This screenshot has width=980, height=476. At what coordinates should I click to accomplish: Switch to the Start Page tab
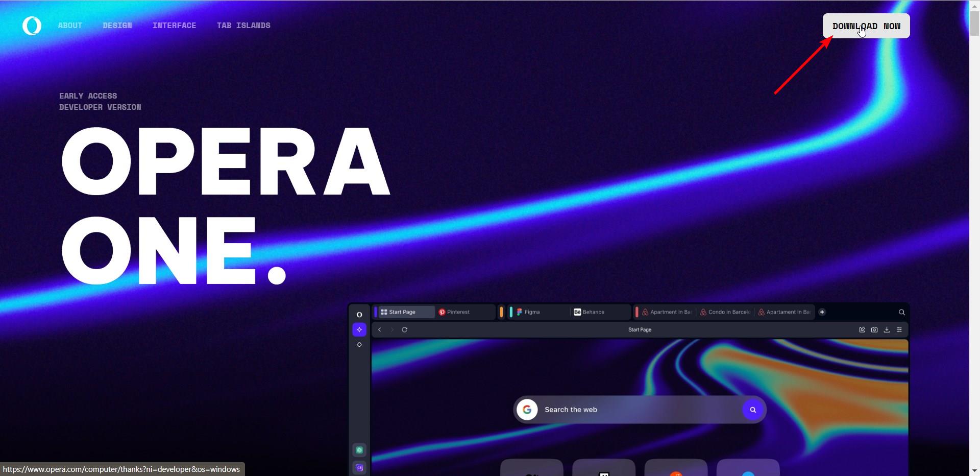click(406, 312)
